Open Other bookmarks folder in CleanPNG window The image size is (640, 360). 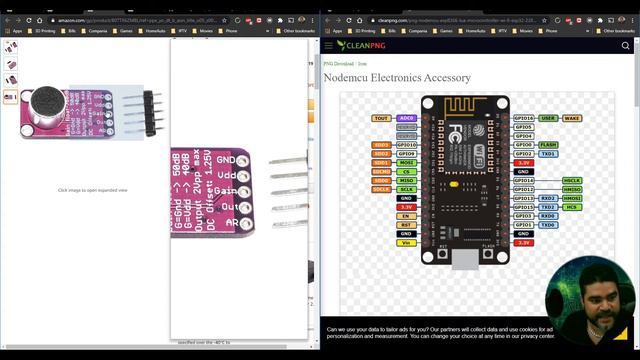pyautogui.click(x=616, y=31)
